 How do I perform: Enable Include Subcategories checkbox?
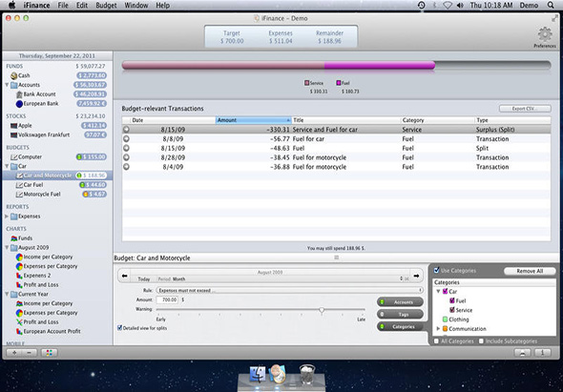[x=481, y=341]
